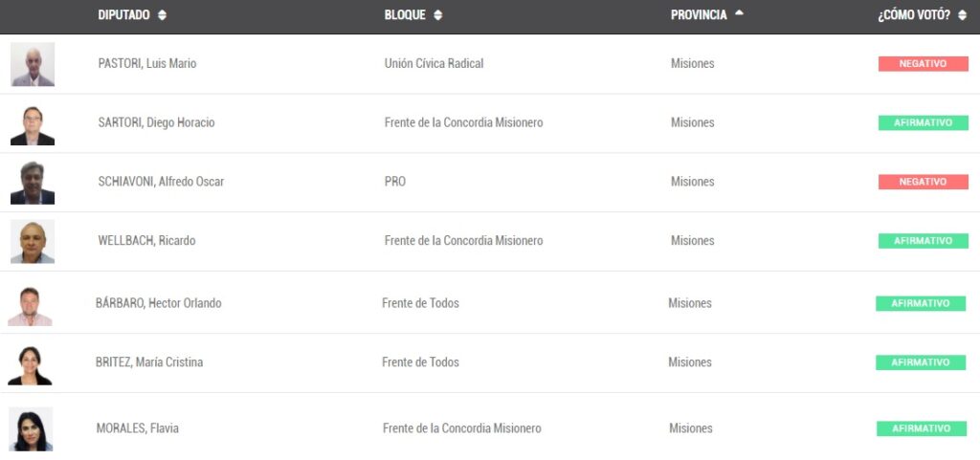Viewport: 980px width, 460px height.
Task: Open photo of Luis Mario Pastori
Action: pyautogui.click(x=33, y=64)
